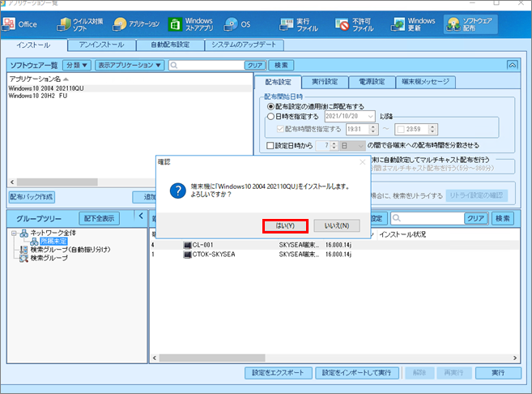Open the 実行ファイル toolbar icon
This screenshot has height=394, width=532.
(299, 24)
